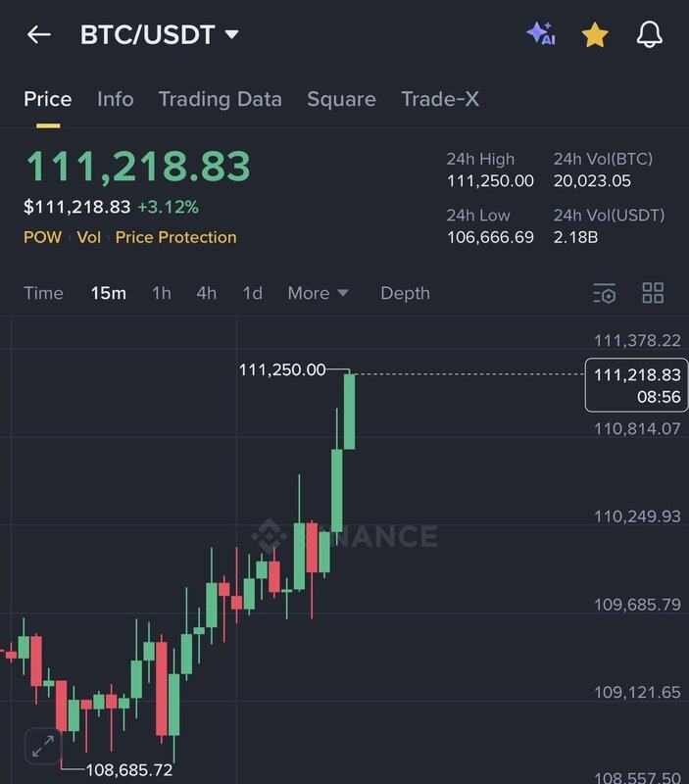689x784 pixels.
Task: Open the Trade-X tab
Action: tap(440, 99)
